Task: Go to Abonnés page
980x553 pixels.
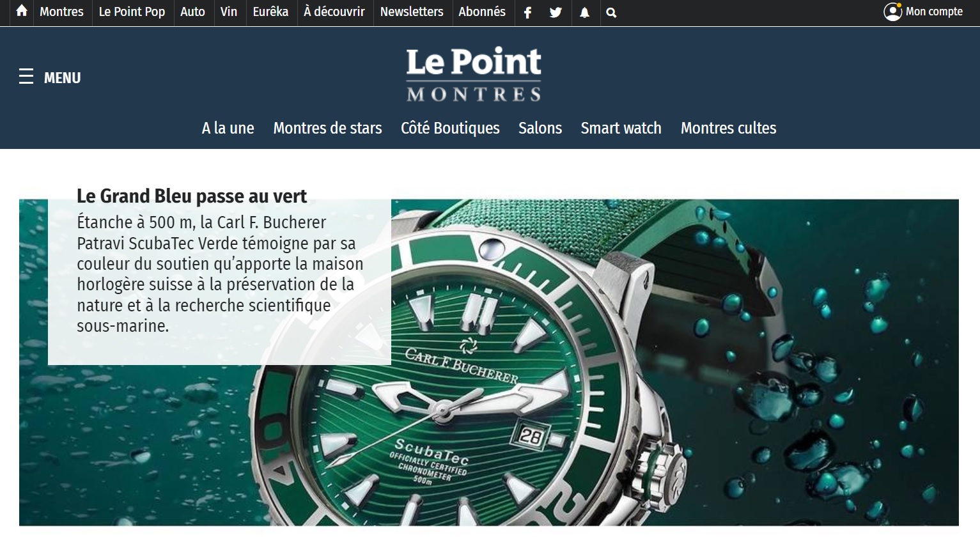Action: 482,12
